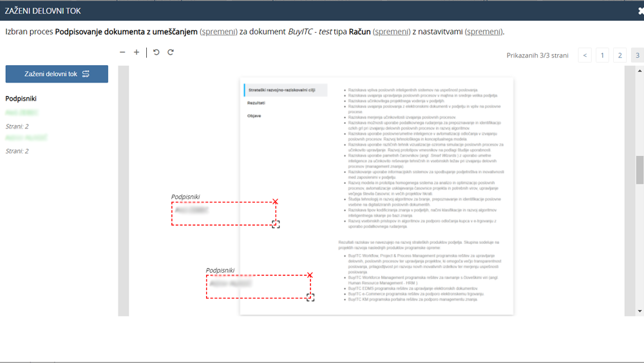Click the Zaženi delovni tok button
This screenshot has width=644, height=363.
(57, 74)
